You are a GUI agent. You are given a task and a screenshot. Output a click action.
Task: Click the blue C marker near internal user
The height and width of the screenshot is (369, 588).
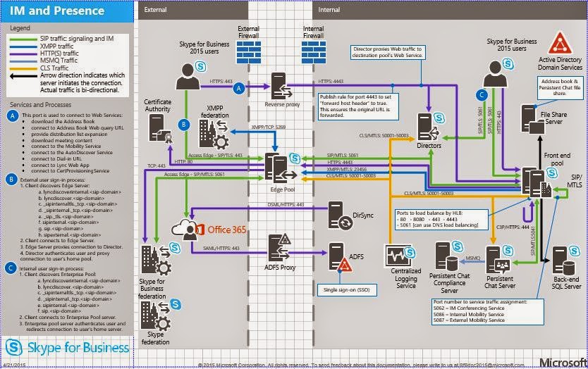[x=482, y=95]
